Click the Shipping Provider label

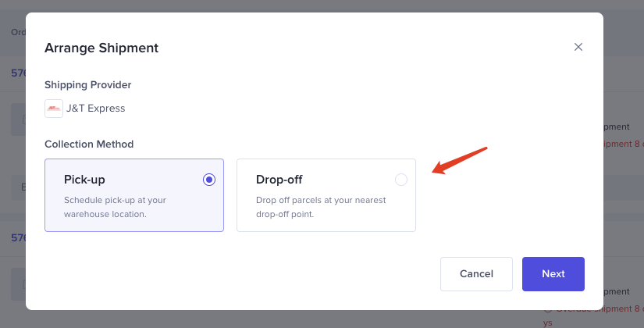[x=87, y=84]
